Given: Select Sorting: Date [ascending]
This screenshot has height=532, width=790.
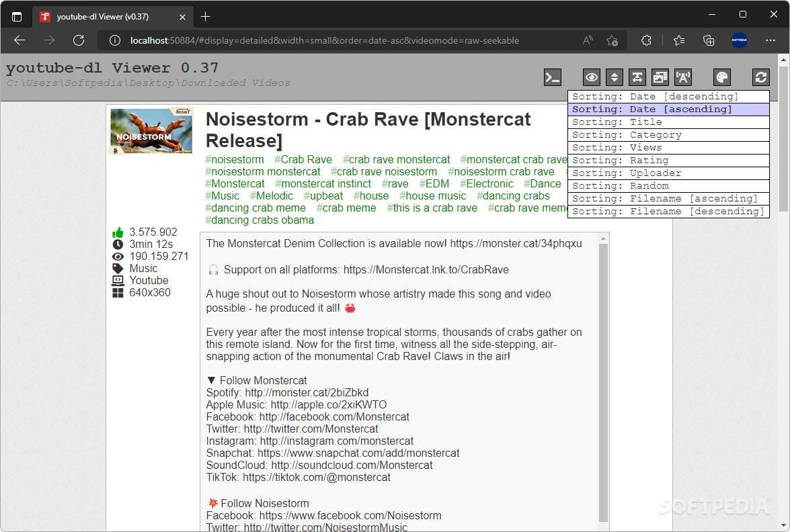Looking at the screenshot, I should pos(668,109).
